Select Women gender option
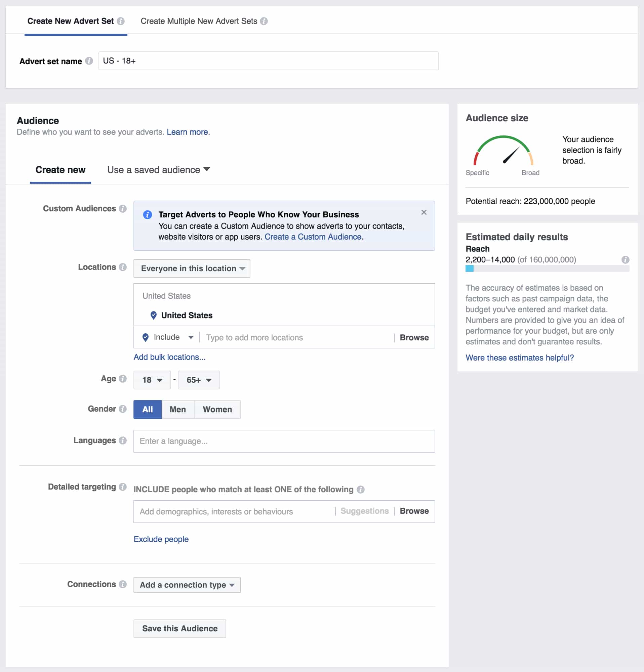 [217, 409]
